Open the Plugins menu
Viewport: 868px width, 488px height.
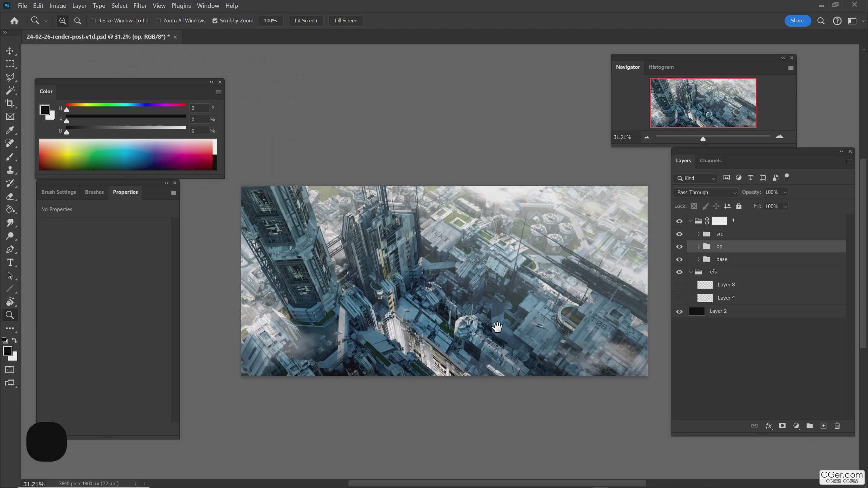[181, 6]
